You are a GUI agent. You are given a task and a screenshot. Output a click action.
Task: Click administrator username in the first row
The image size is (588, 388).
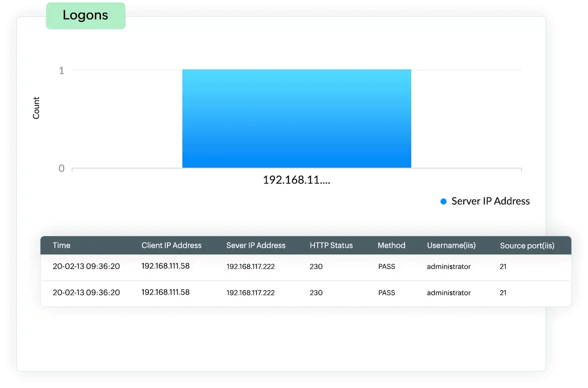(x=449, y=267)
